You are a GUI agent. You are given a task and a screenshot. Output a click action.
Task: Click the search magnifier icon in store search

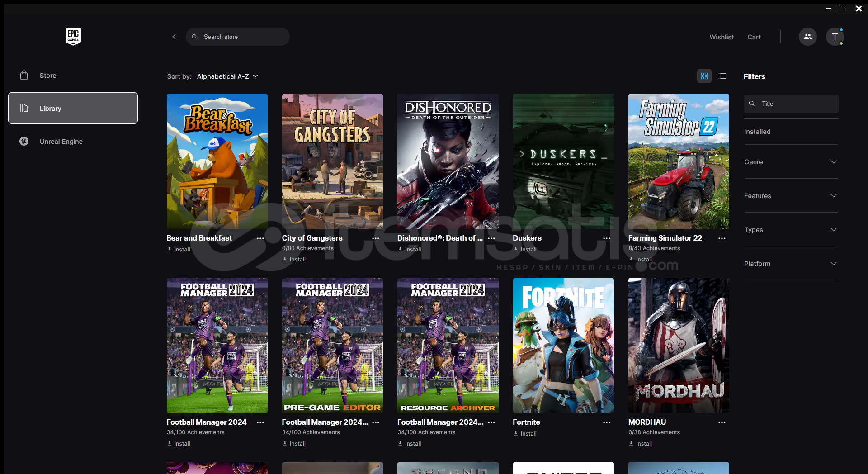click(x=194, y=37)
